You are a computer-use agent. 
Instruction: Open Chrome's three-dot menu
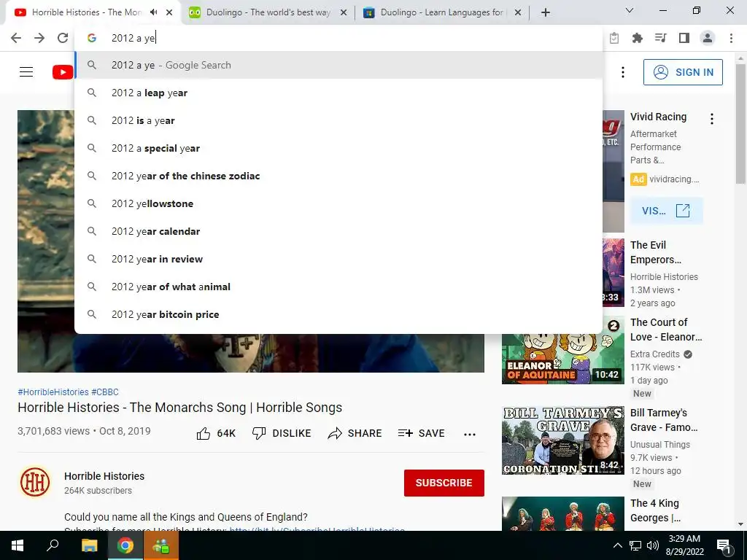click(x=731, y=38)
